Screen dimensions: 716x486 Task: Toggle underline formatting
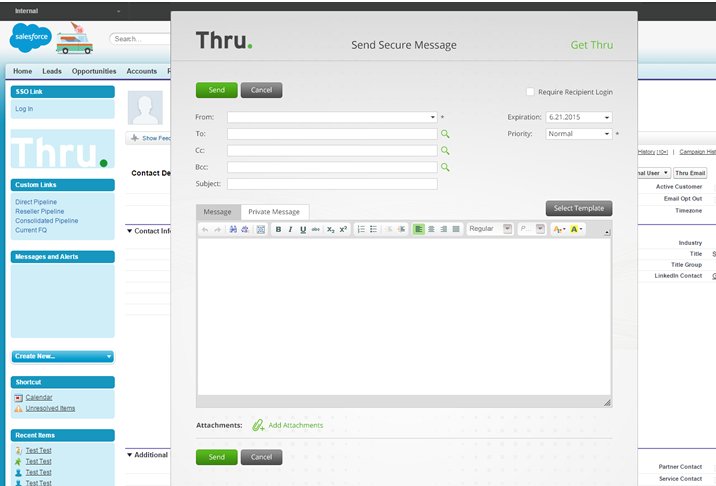point(303,229)
